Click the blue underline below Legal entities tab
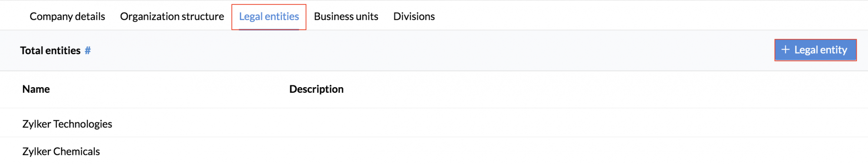868x164 pixels. pyautogui.click(x=269, y=29)
